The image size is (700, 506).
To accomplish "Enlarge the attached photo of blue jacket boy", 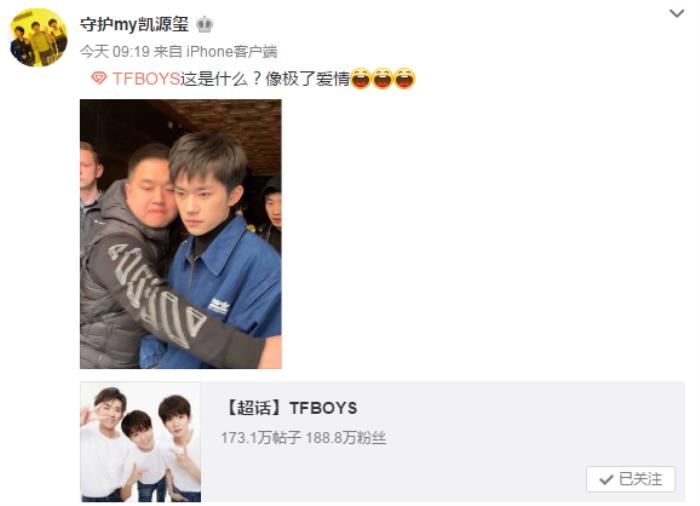I will (x=181, y=234).
